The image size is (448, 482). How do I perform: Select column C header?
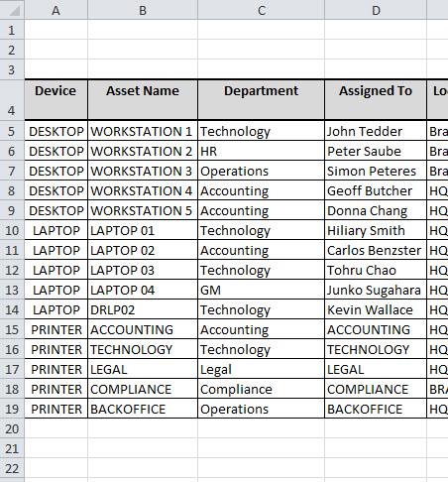262,10
